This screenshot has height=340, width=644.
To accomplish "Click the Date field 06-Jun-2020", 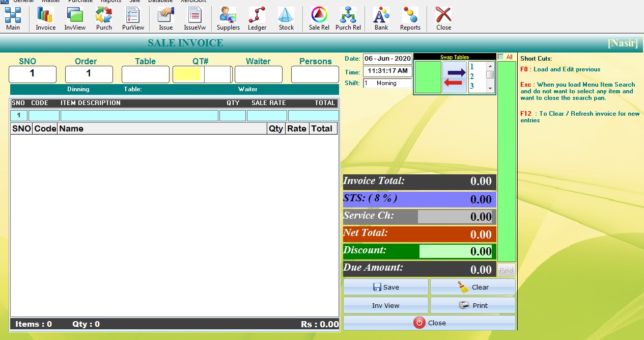I will coord(387,59).
